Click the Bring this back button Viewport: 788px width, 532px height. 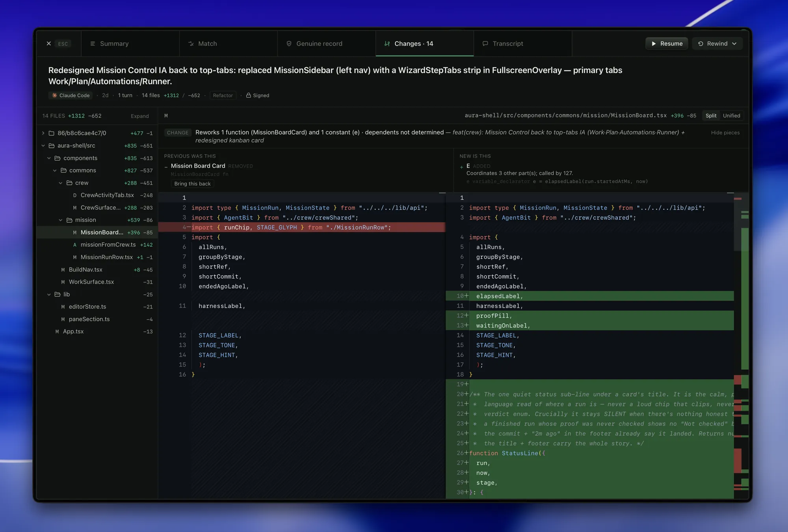(192, 184)
